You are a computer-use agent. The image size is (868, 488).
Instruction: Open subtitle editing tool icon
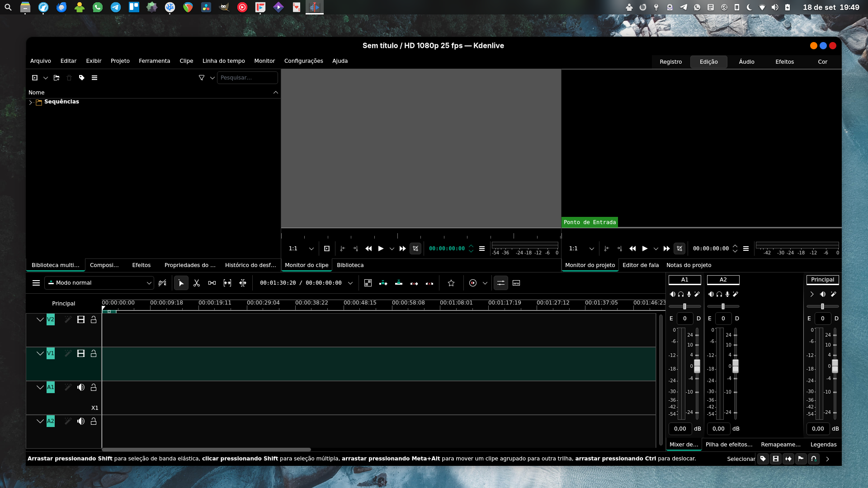click(516, 283)
